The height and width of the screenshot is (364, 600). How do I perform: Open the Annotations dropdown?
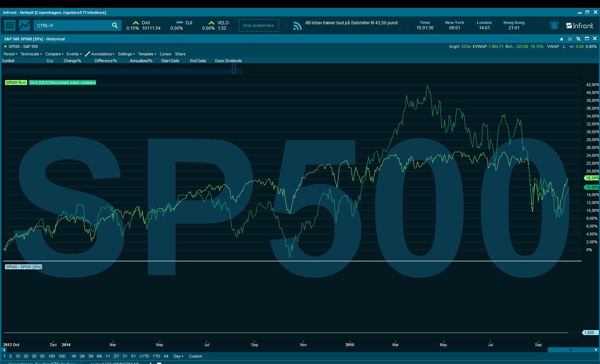(103, 54)
